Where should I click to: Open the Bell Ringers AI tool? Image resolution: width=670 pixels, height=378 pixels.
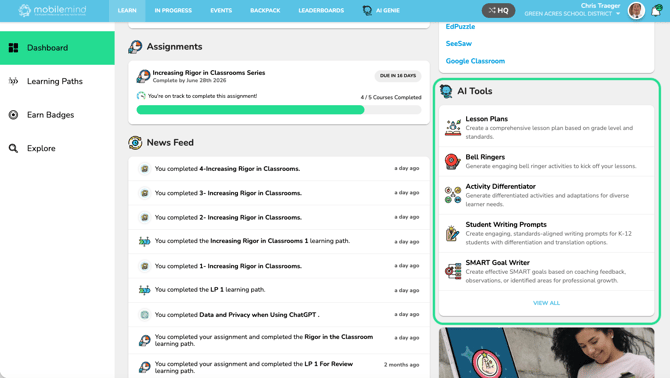tap(547, 161)
